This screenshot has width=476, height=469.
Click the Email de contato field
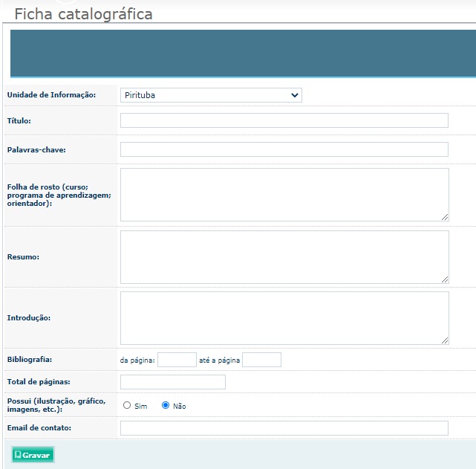click(x=284, y=428)
